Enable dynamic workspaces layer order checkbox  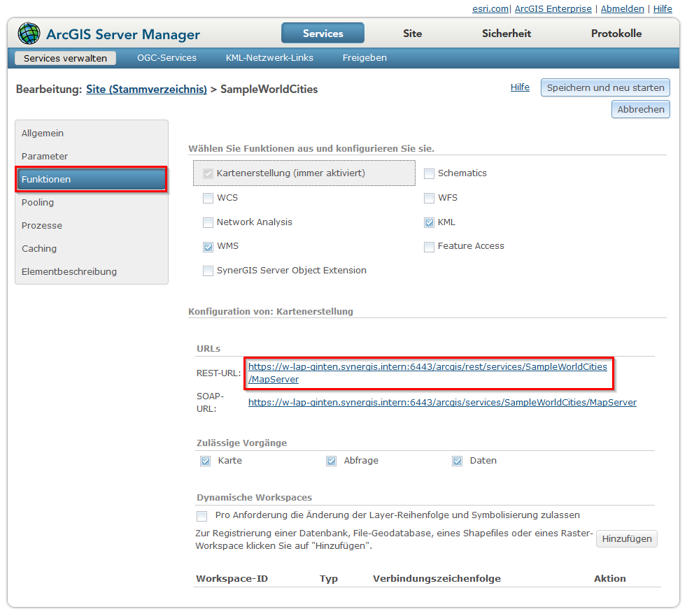point(202,516)
